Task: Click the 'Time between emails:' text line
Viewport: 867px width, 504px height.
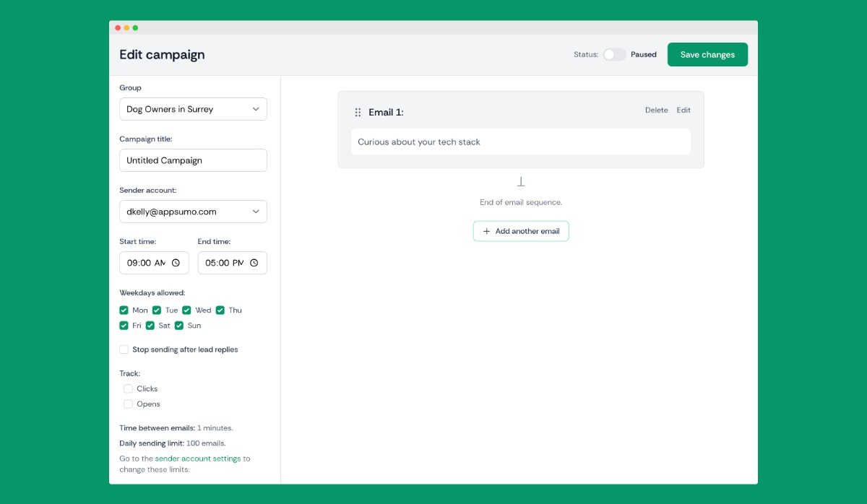Action: point(176,428)
